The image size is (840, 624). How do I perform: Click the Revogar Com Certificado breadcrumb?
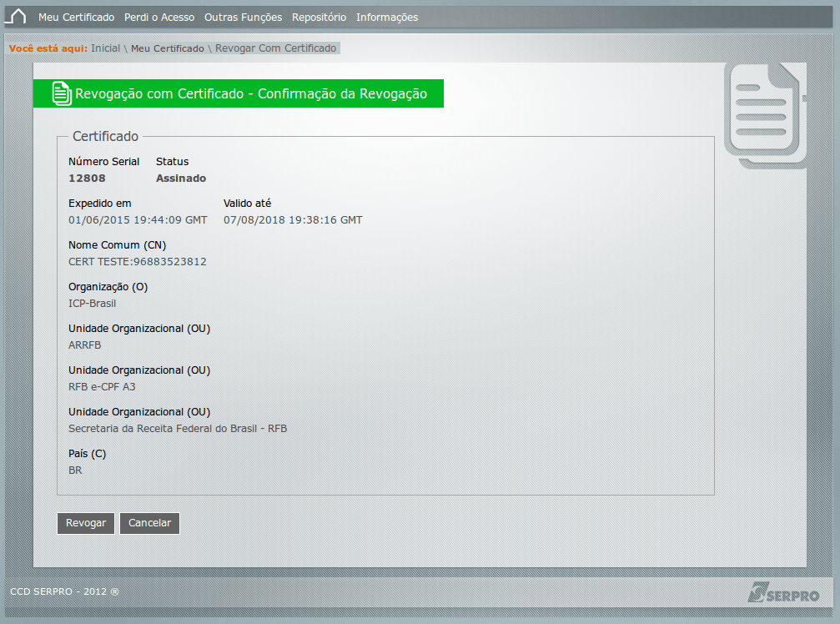276,48
